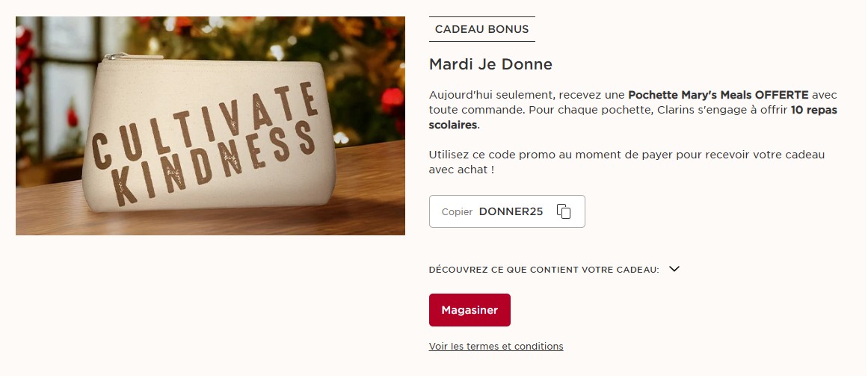Screen dimensions: 868x381
Task: Expand the gift contents chevron arrow
Action: click(674, 269)
